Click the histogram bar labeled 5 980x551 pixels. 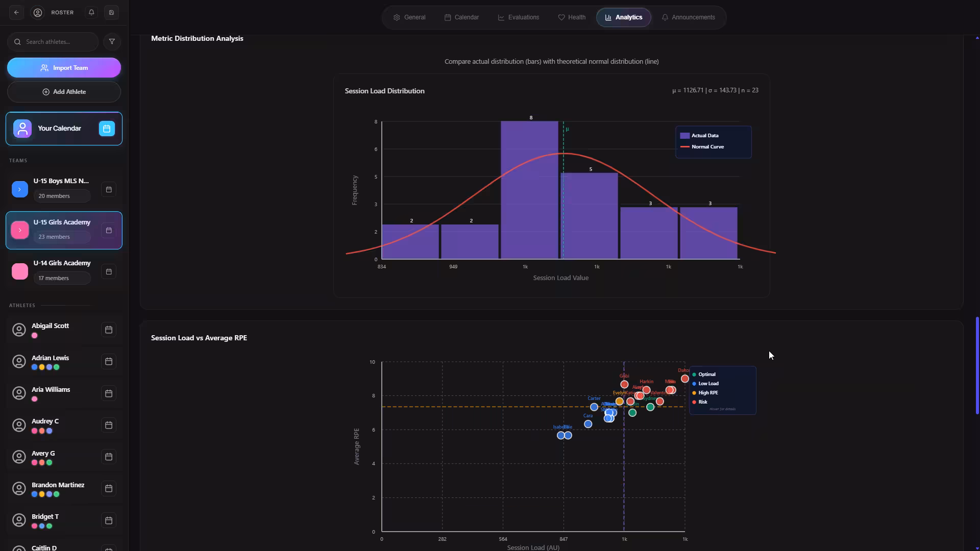click(x=589, y=216)
